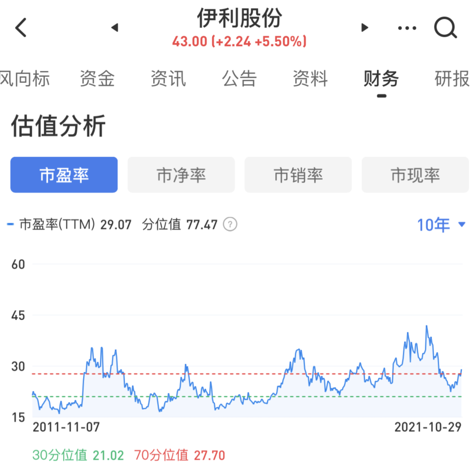Screen dimensions: 476x468
Task: Tap the 伊利股份 stock title
Action: pos(239,18)
